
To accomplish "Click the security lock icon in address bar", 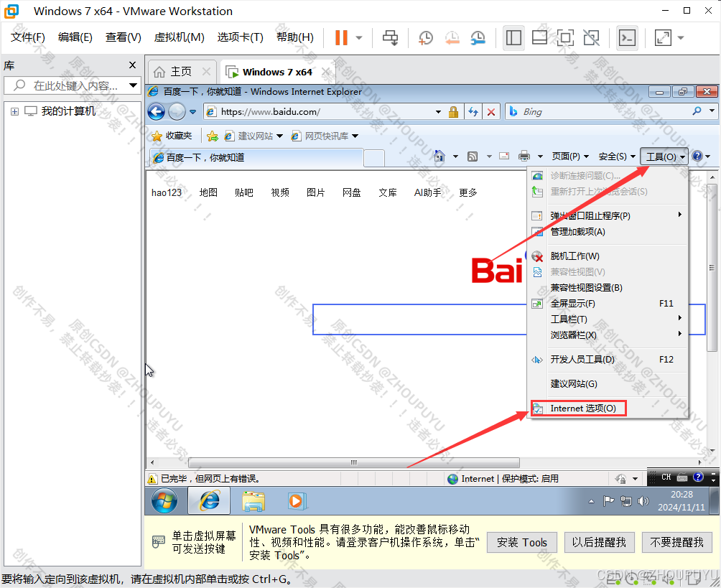I will point(453,112).
